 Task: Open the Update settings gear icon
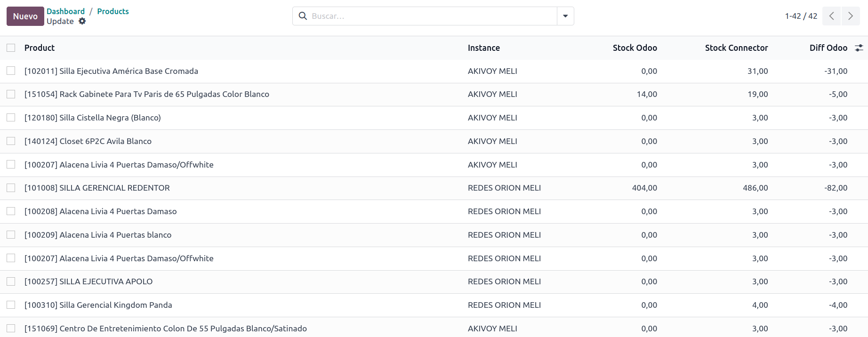pos(82,21)
